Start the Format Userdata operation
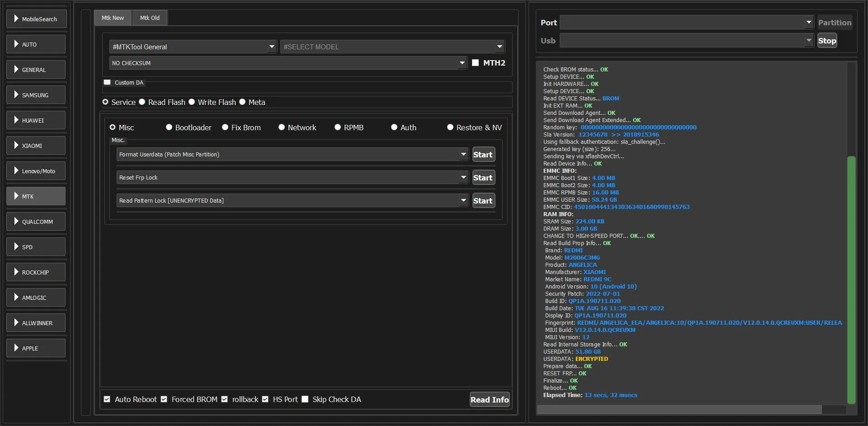Viewport: 868px width, 426px height. 483,155
